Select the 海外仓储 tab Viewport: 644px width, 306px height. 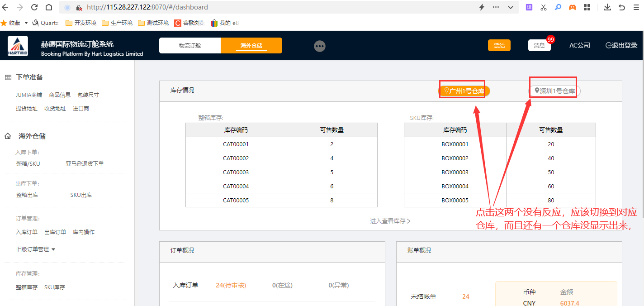(251, 46)
